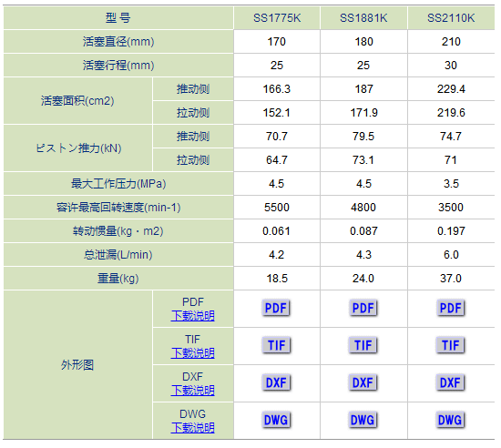Open the PDF 下载说明 link

pyautogui.click(x=193, y=316)
